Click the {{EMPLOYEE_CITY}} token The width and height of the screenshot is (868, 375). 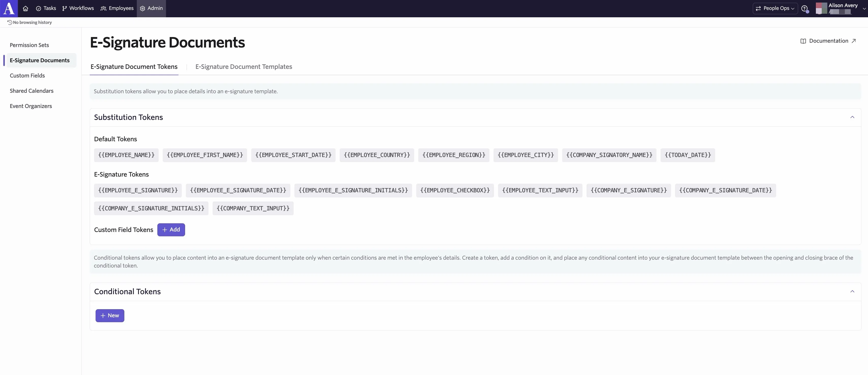(526, 155)
